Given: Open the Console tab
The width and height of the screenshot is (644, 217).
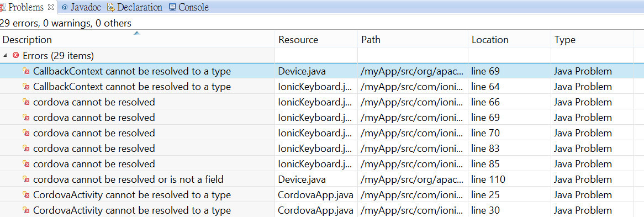Looking at the screenshot, I should (x=188, y=7).
